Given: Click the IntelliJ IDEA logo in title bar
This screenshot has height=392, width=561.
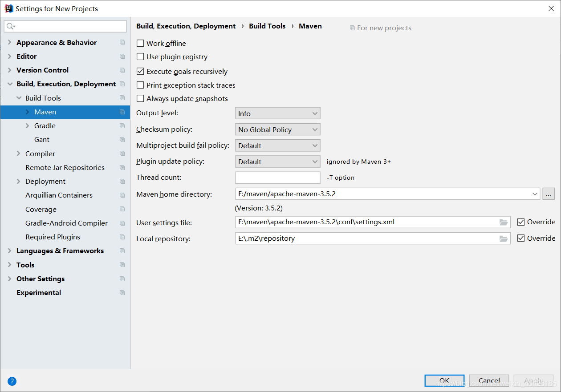Looking at the screenshot, I should tap(9, 8).
